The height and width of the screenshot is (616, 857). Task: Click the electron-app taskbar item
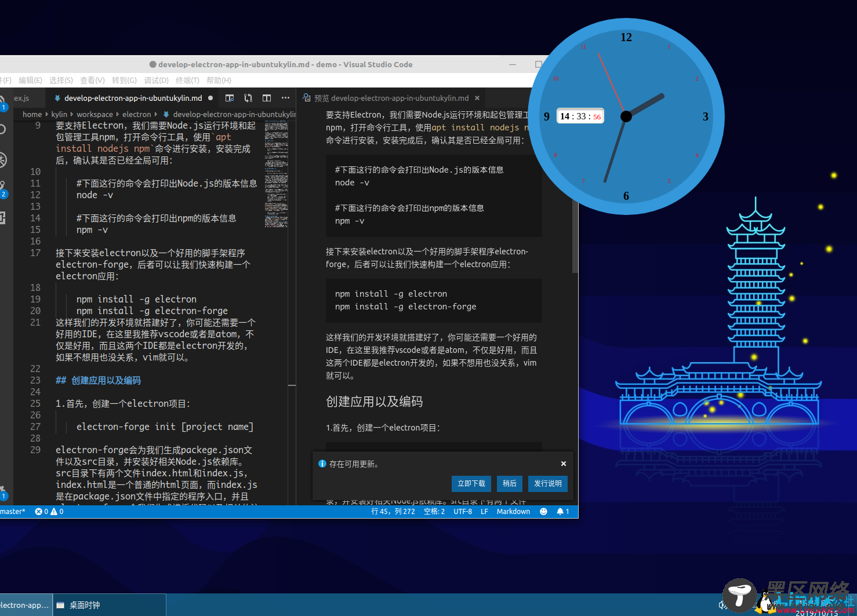click(x=26, y=605)
